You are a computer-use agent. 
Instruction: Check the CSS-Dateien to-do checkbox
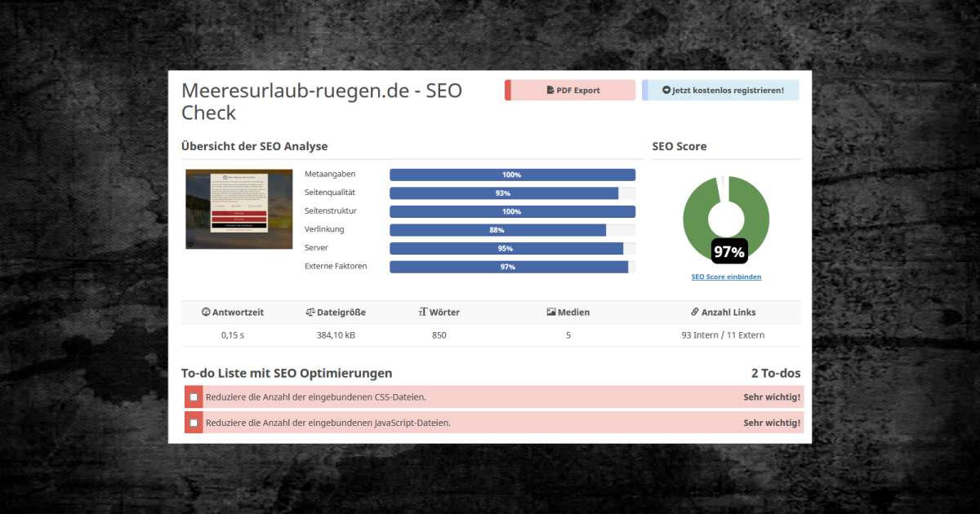click(x=194, y=397)
